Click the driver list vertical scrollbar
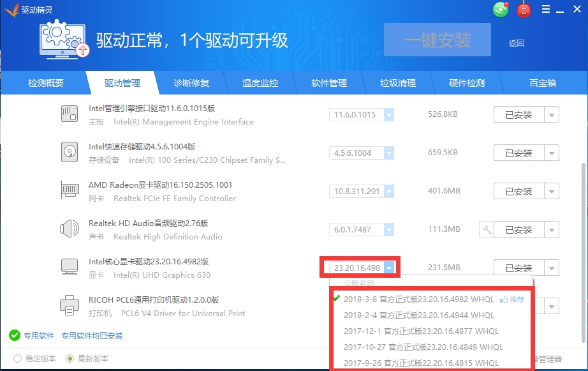The image size is (588, 371). pyautogui.click(x=583, y=252)
